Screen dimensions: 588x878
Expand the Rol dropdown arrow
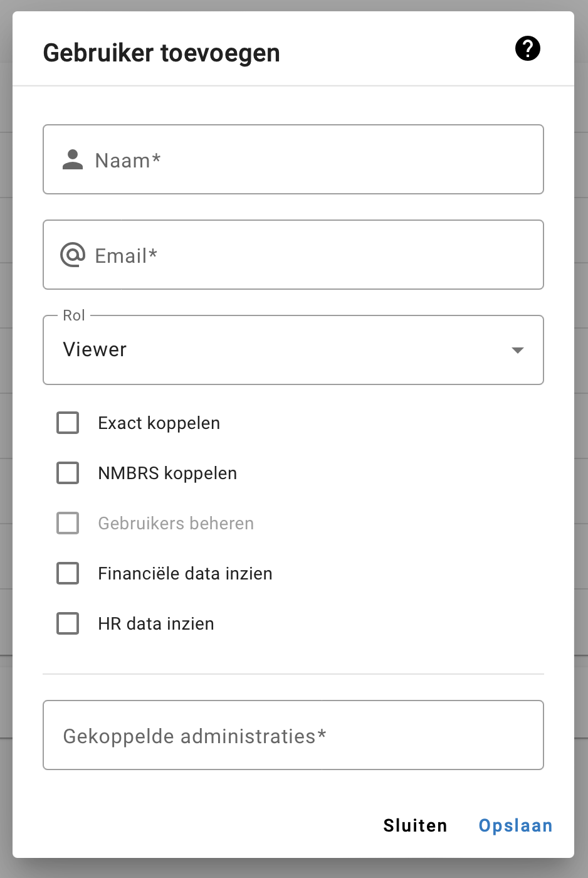tap(517, 350)
